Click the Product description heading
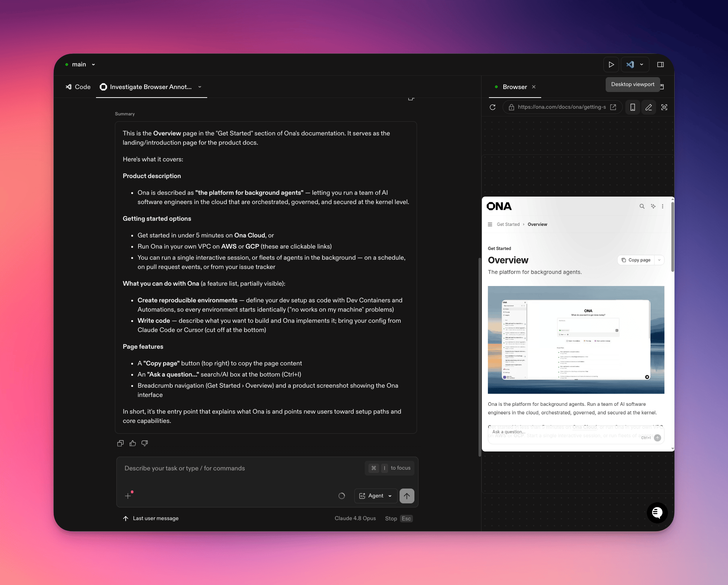The height and width of the screenshot is (585, 728). (x=152, y=176)
